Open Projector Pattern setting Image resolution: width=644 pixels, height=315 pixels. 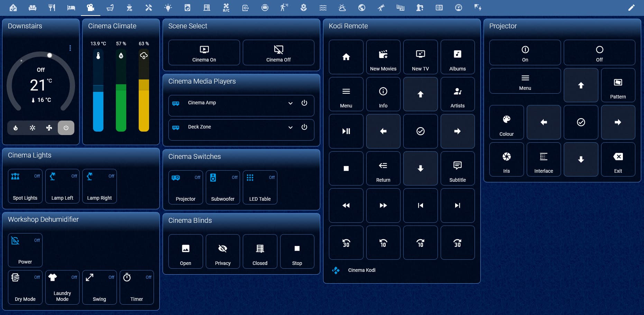[618, 85]
